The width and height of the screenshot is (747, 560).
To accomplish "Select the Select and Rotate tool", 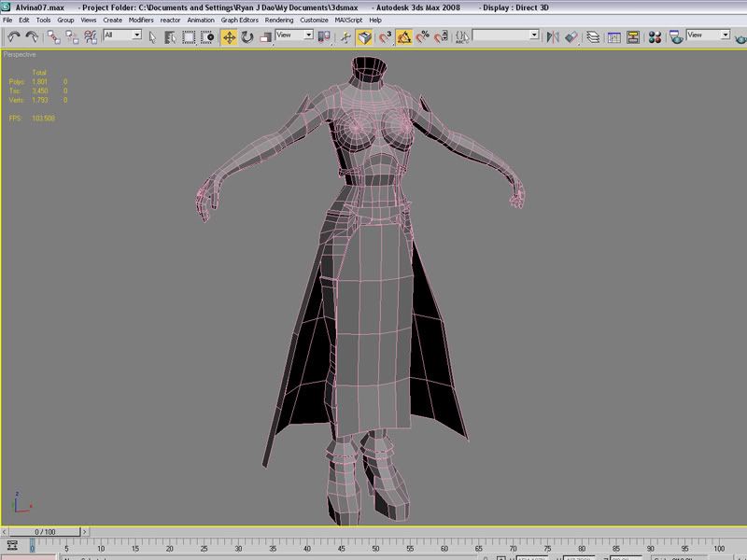I will pos(247,36).
